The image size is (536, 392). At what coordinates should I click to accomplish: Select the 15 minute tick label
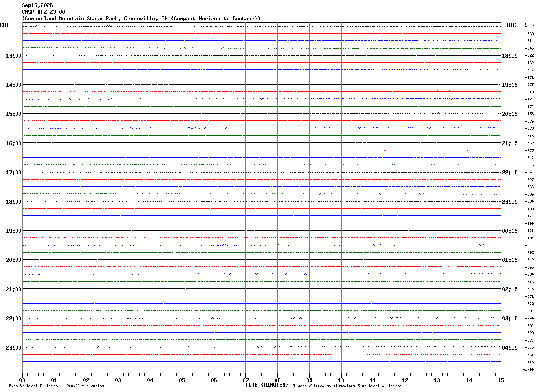pos(501,380)
